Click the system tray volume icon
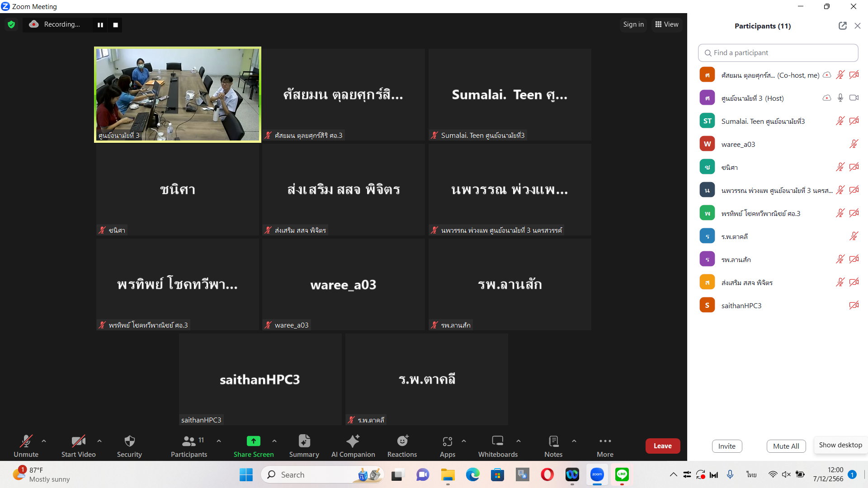 pos(786,474)
